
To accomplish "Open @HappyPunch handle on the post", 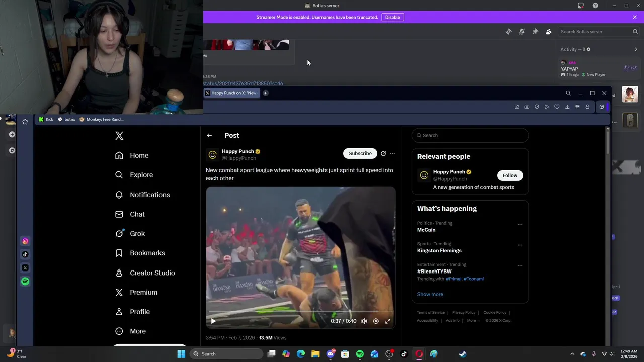I will pos(239,158).
